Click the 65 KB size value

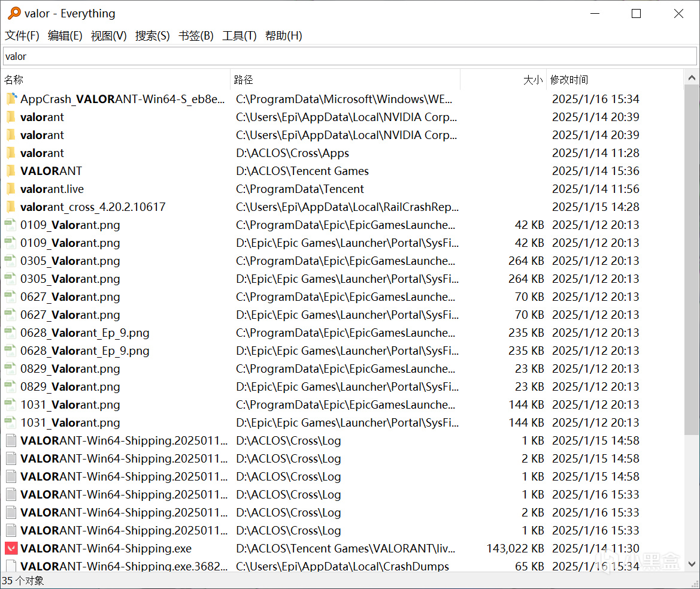(529, 566)
